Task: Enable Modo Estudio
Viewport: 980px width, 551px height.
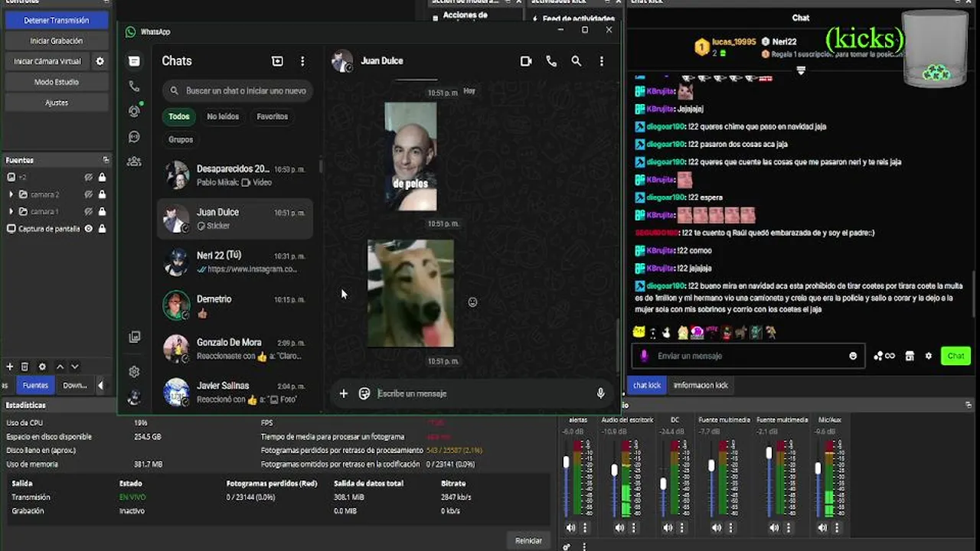Action: coord(57,82)
